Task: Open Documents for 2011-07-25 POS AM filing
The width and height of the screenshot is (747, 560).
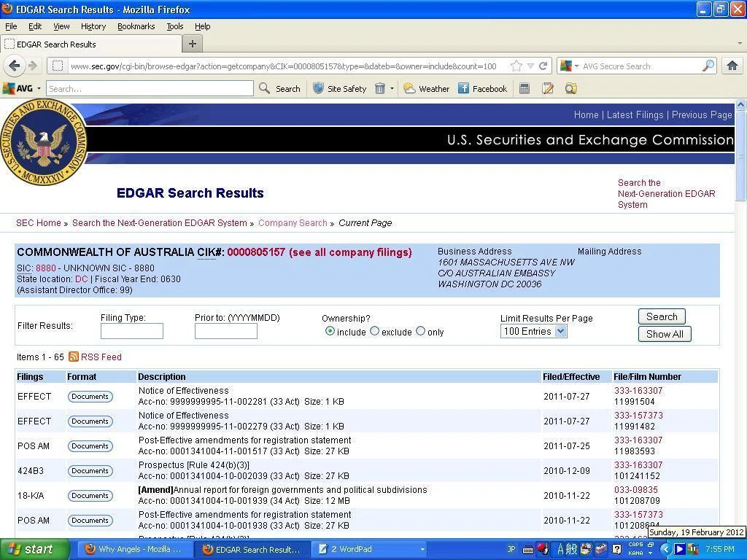Action: (x=90, y=446)
